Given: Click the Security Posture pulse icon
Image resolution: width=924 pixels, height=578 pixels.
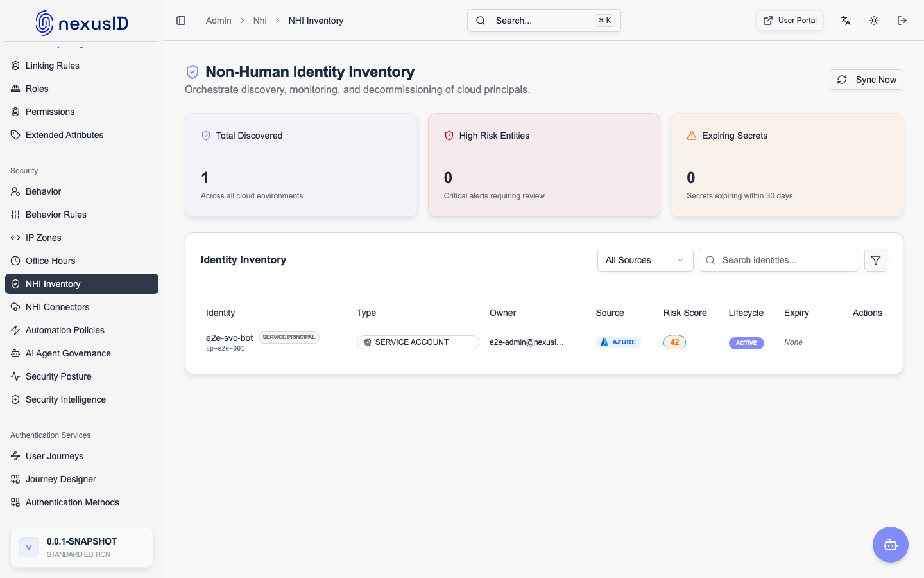Looking at the screenshot, I should coord(15,376).
